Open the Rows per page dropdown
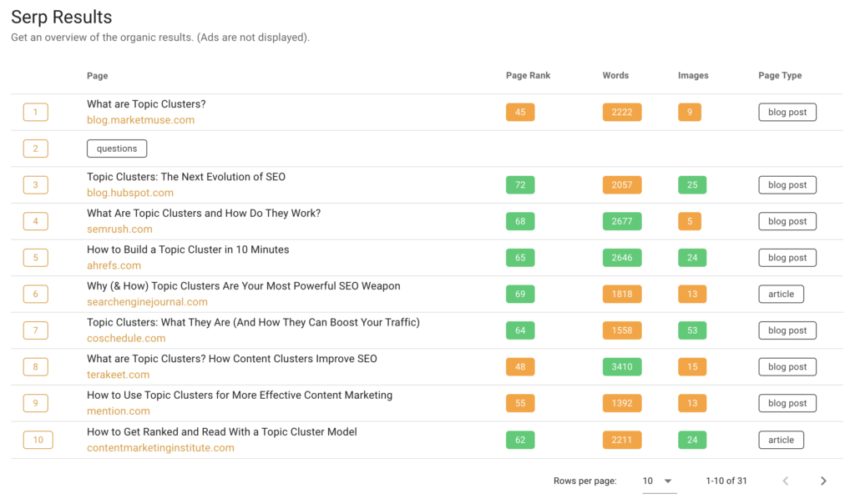The height and width of the screenshot is (504, 855). [654, 481]
